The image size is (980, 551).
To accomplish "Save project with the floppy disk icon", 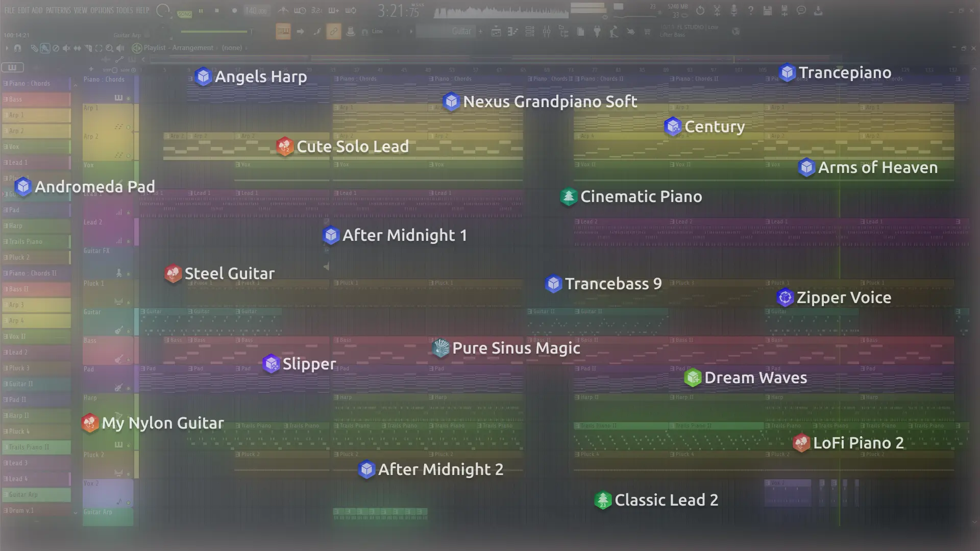I will pyautogui.click(x=767, y=10).
